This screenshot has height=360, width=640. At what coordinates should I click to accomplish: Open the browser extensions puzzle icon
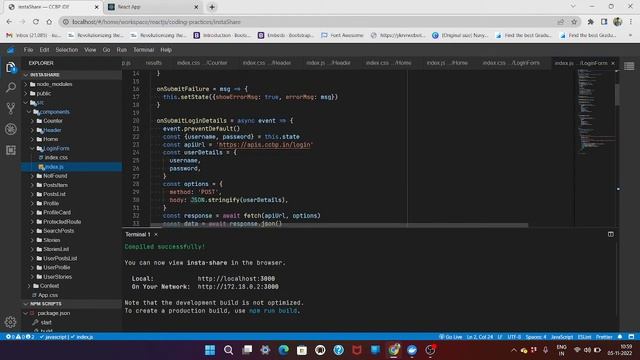[x=590, y=22]
